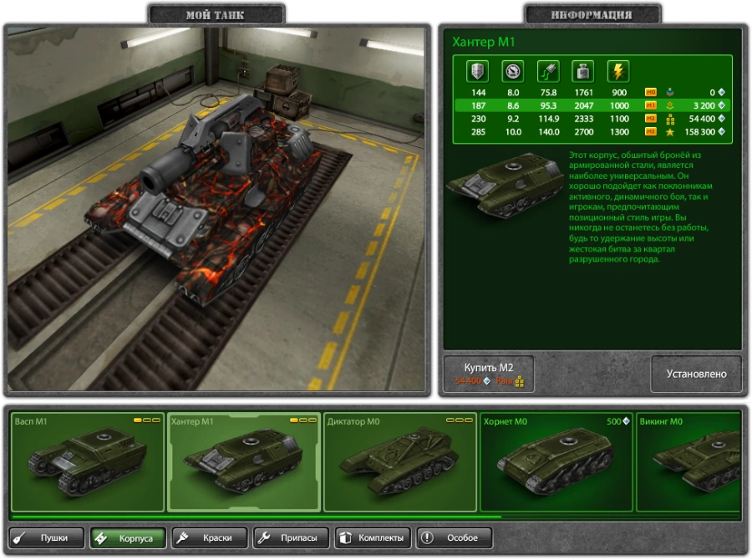Screen dimensions: 752x560
Task: Select the Викинг M0 hull card
Action: pos(688,462)
